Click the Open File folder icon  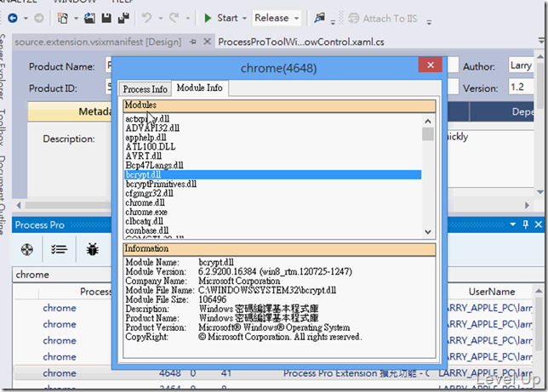pos(89,18)
